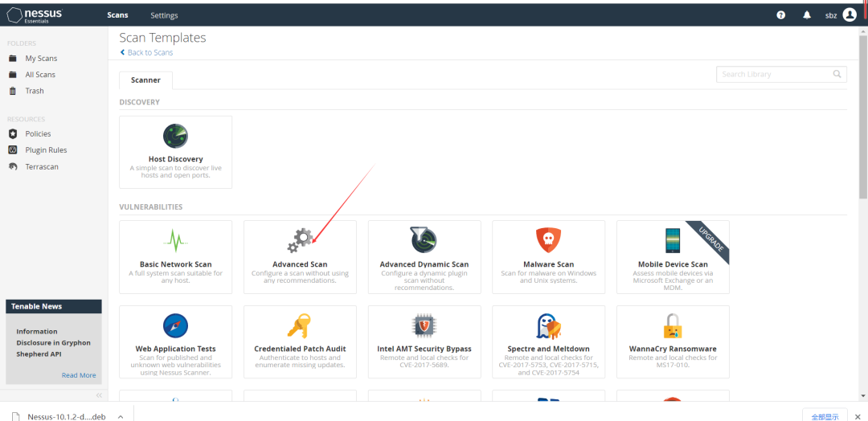Open the help question mark icon

point(781,15)
